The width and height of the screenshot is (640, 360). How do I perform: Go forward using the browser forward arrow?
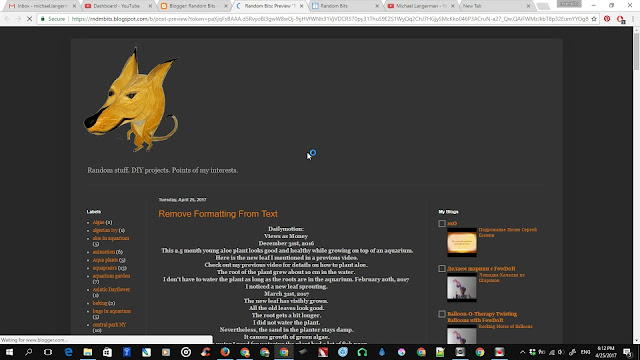18,19
